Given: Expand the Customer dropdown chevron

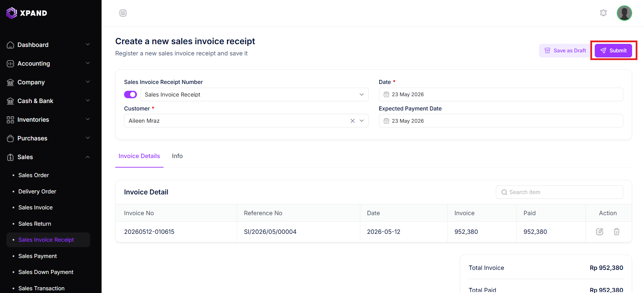Looking at the screenshot, I should pyautogui.click(x=362, y=121).
